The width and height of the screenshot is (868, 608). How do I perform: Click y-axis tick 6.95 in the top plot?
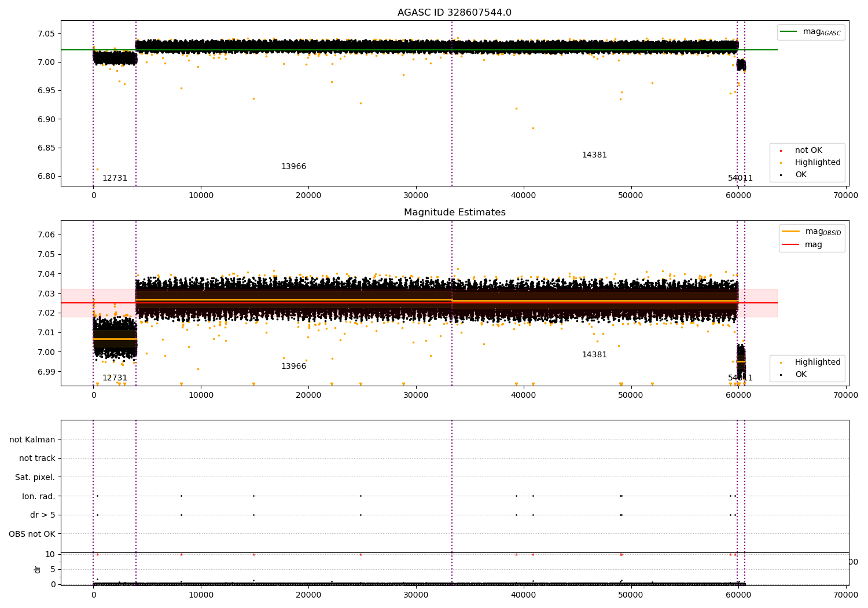(x=46, y=91)
